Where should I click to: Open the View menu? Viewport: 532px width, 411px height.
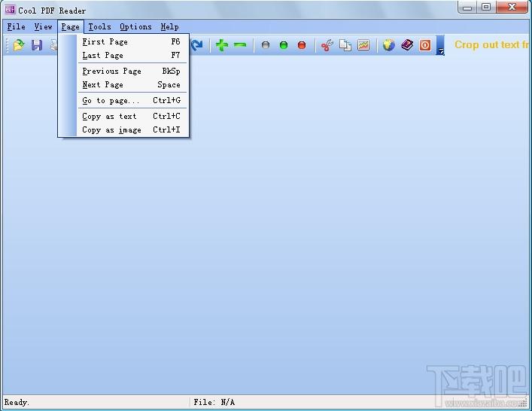pos(43,26)
